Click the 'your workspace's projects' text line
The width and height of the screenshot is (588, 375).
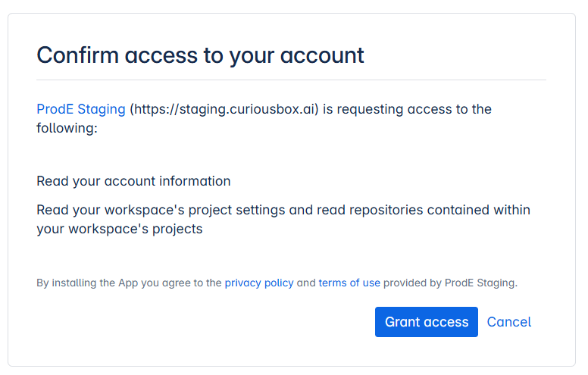click(x=119, y=229)
